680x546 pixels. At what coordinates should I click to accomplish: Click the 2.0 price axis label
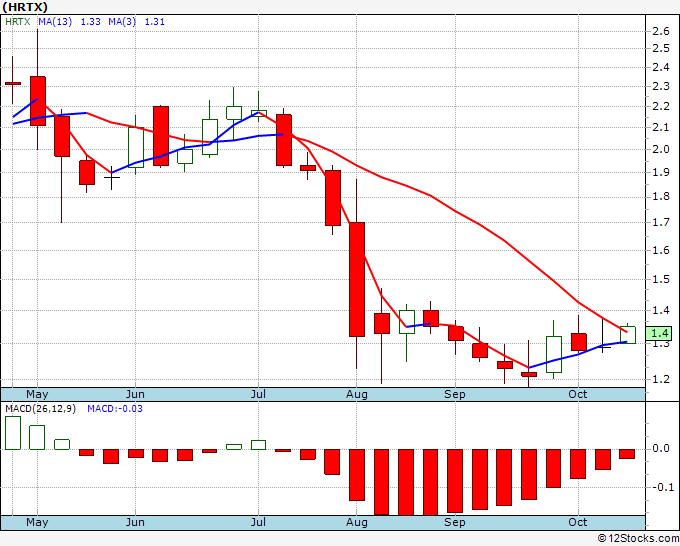(661, 149)
